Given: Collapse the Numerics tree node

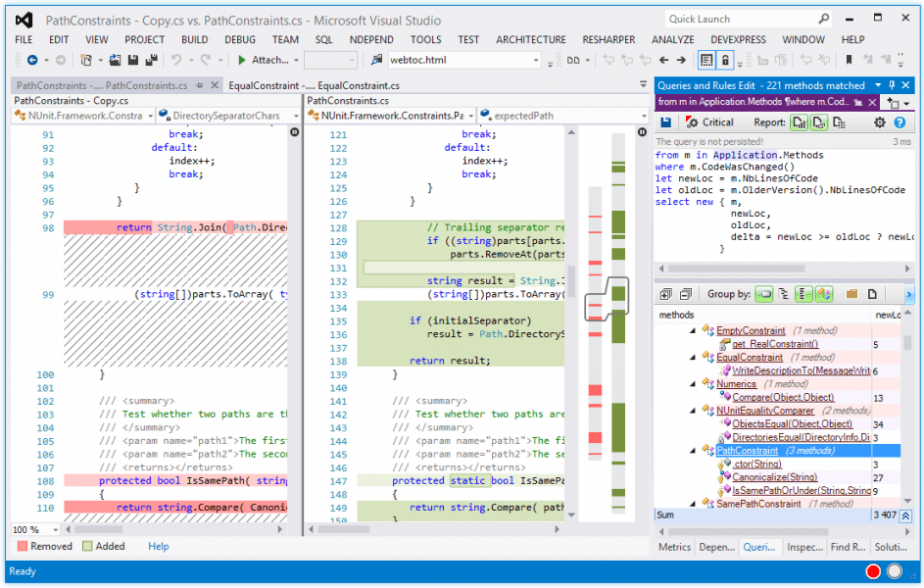Looking at the screenshot, I should (693, 384).
